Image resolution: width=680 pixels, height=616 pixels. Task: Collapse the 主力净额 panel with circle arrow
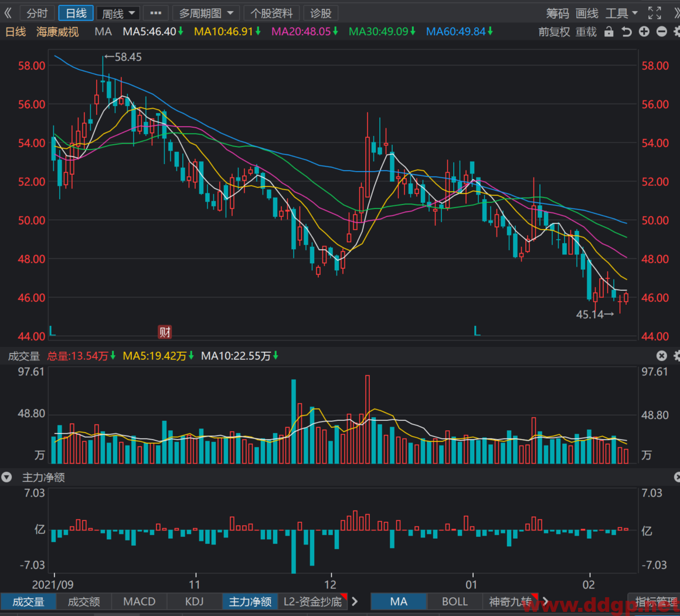click(6, 477)
